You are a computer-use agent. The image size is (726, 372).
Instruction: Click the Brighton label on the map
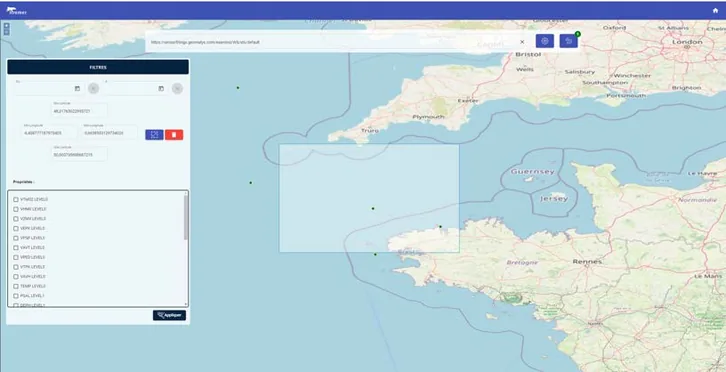point(686,87)
